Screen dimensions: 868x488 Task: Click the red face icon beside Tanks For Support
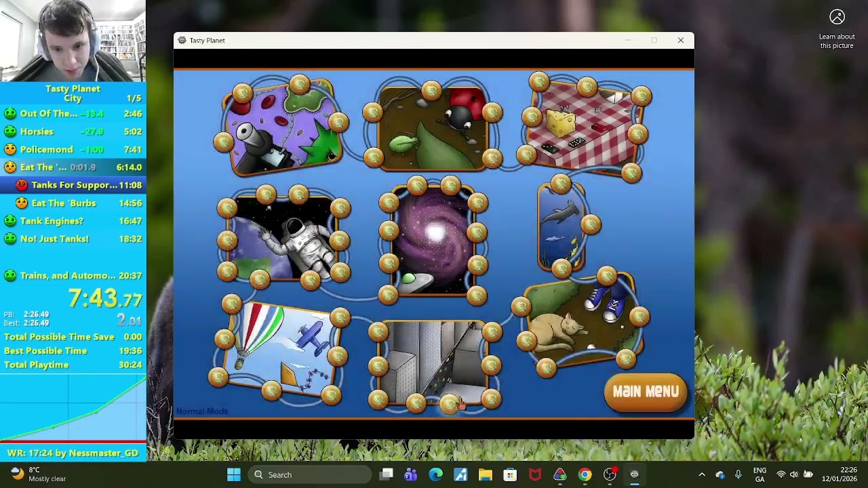pos(22,185)
